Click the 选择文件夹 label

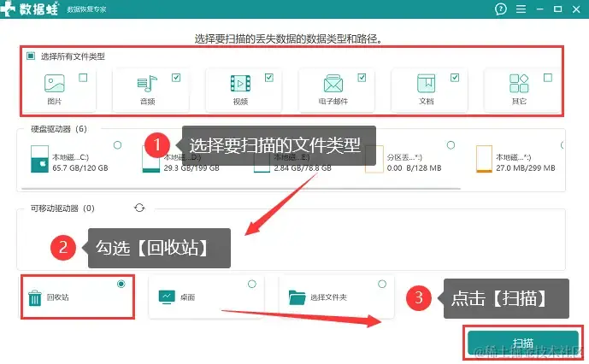coord(328,297)
